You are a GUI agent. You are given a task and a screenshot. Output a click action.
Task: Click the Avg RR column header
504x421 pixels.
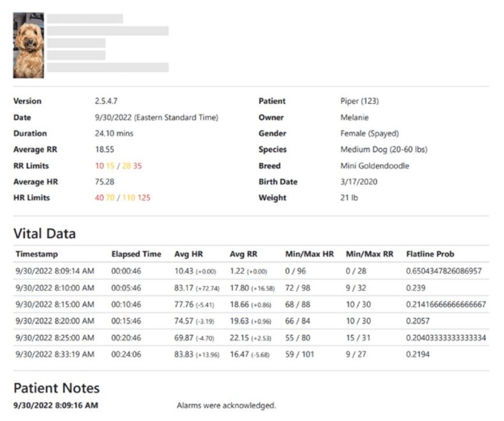point(243,254)
